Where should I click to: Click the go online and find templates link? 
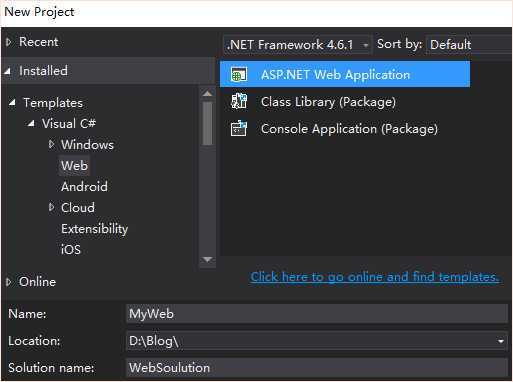[x=375, y=277]
